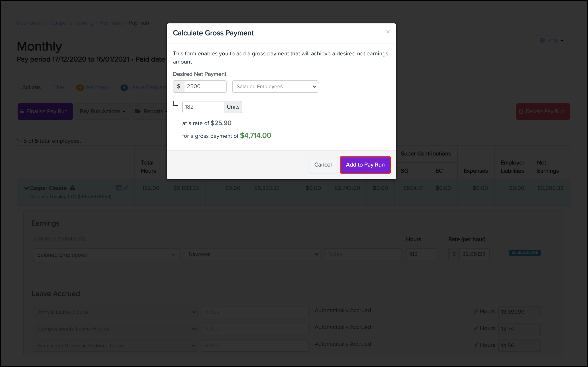The width and height of the screenshot is (588, 367).
Task: Switch to the Filter tab
Action: (x=58, y=87)
